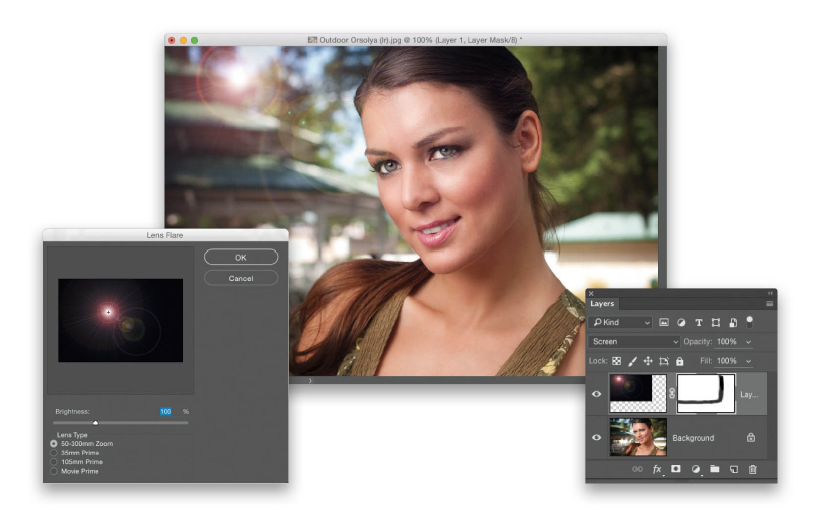Expand the Opacity value dropdown arrow
This screenshot has height=518, width=820.
click(x=749, y=342)
